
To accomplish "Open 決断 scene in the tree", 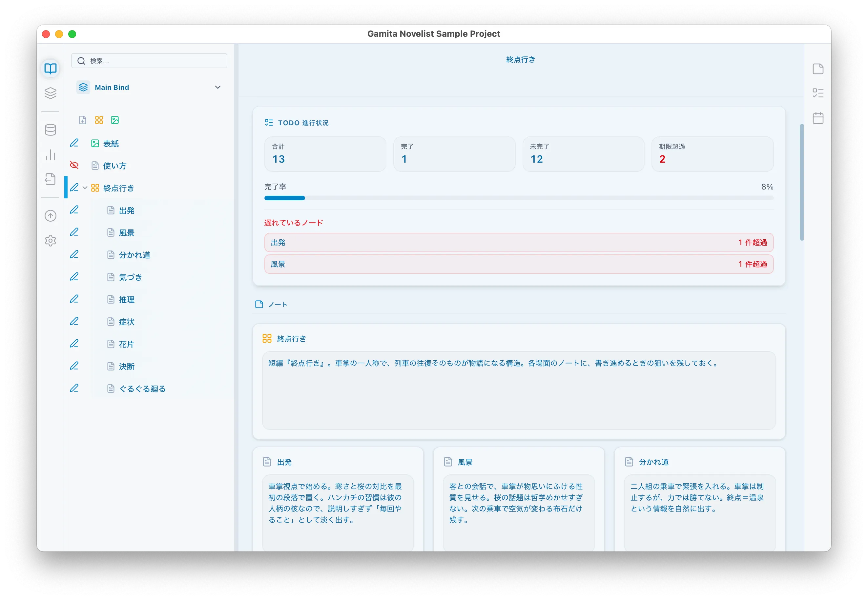I will click(126, 366).
